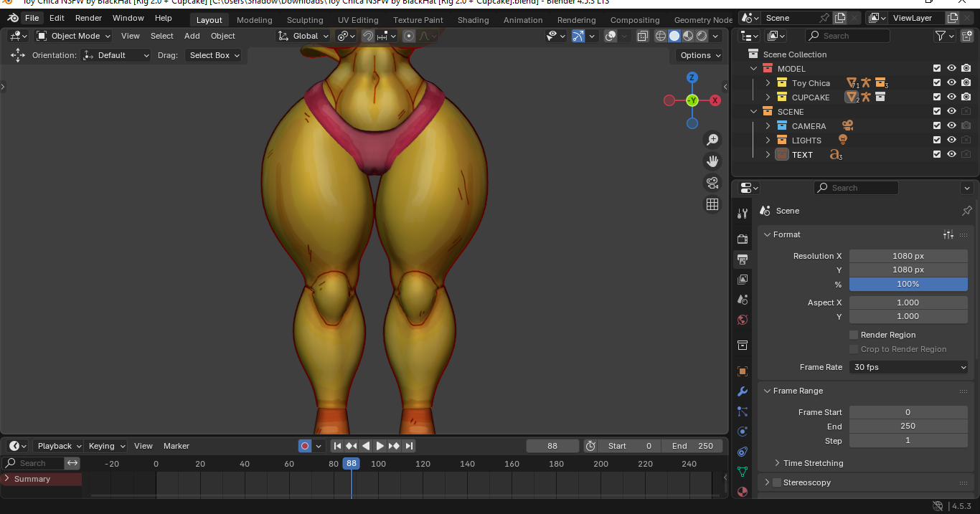Select wireframe viewport shading

pos(661,36)
